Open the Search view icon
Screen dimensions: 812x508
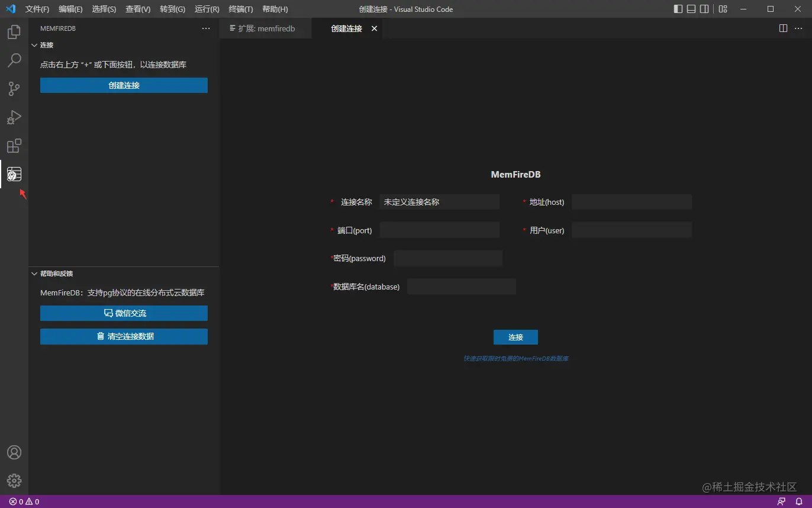pos(14,60)
